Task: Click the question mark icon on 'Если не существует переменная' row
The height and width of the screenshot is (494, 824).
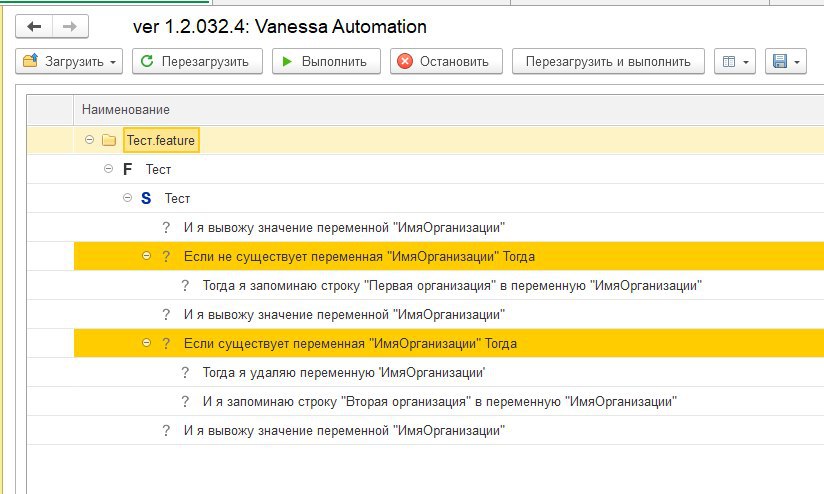Action: 166,256
